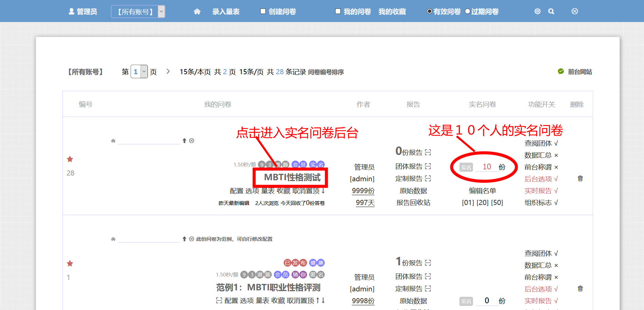The height and width of the screenshot is (310, 644).
Task: Toggle 数据汇总 switch for MBTI性格测试
Action: pos(541,155)
